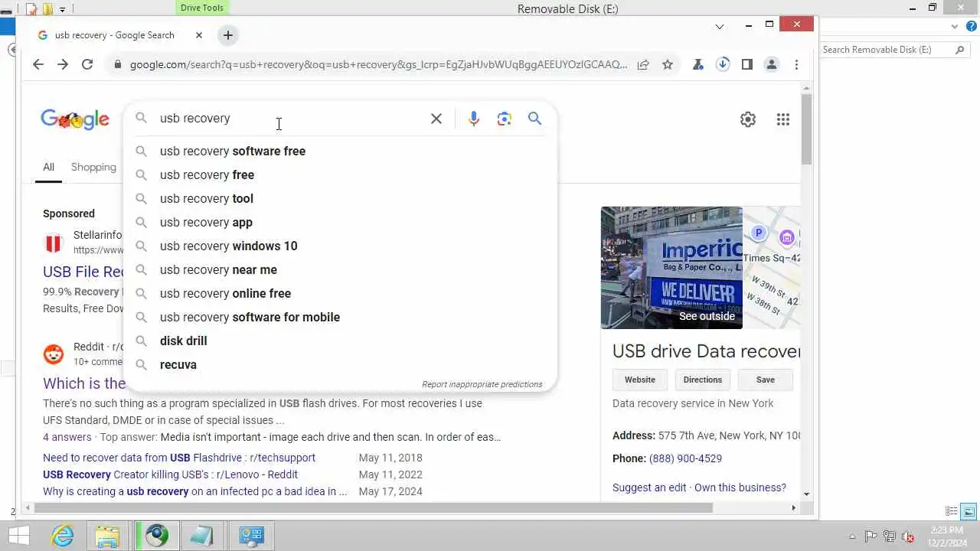Open the notepad-like taskbar app
980x551 pixels.
tap(203, 536)
